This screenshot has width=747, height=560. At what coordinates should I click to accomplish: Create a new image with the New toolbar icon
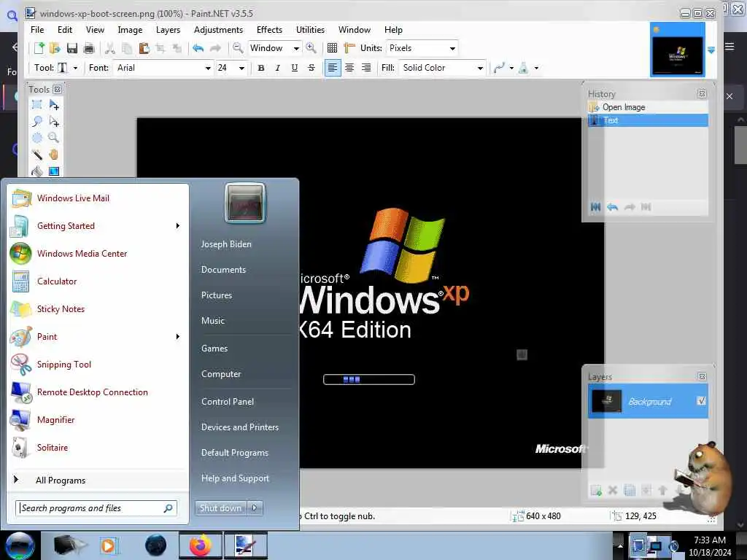click(x=39, y=48)
